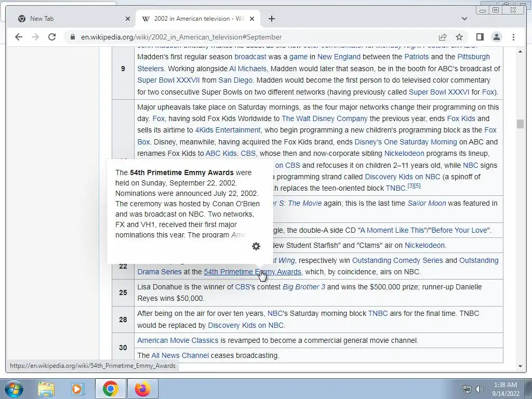Open the Nickelodeon link in SpongeBob row
This screenshot has width=532, height=399.
424,245
